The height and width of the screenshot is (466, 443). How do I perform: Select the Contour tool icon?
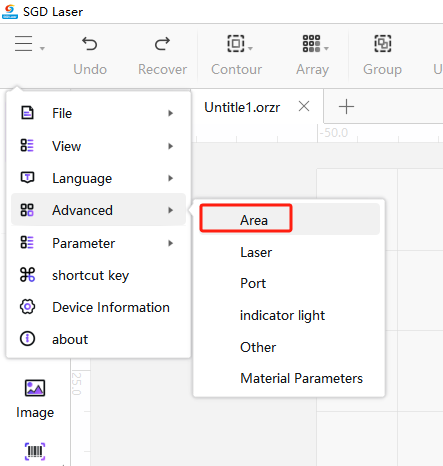click(236, 43)
